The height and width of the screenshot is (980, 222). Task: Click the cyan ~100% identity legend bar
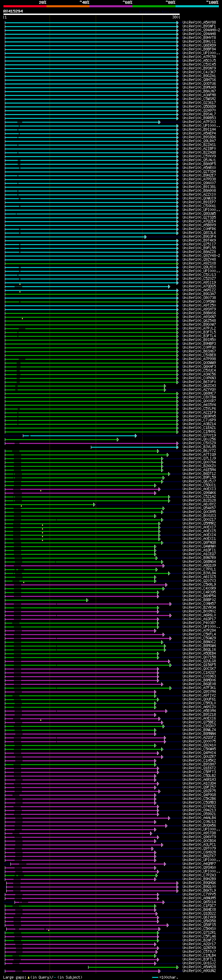point(197,7)
